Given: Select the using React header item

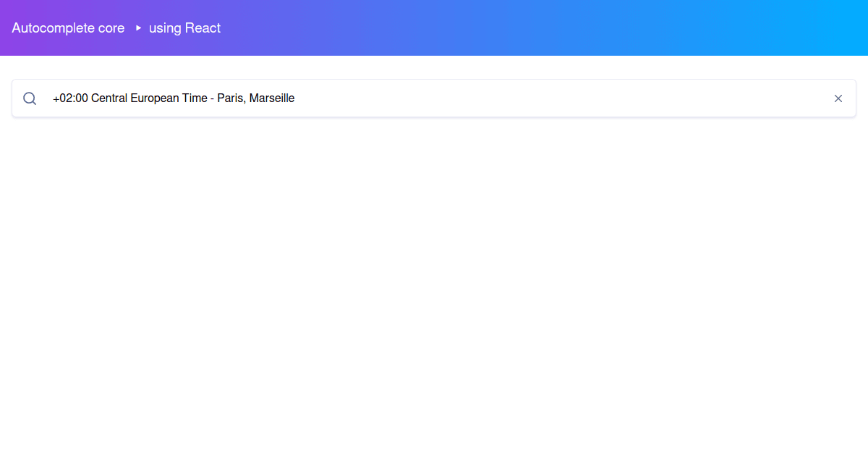Looking at the screenshot, I should [x=184, y=28].
